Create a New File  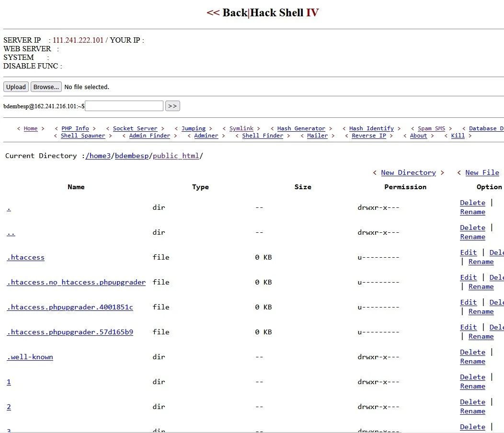[482, 172]
